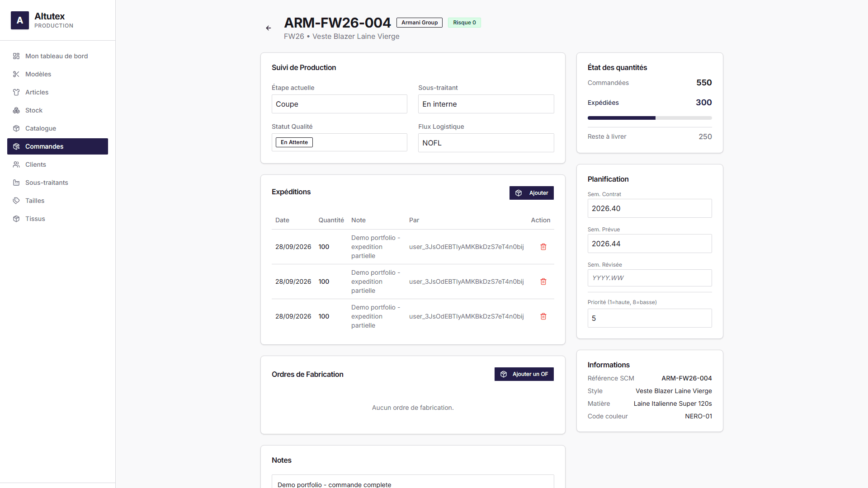
Task: Click the Sous-traitants factory icon
Action: pyautogui.click(x=16, y=183)
